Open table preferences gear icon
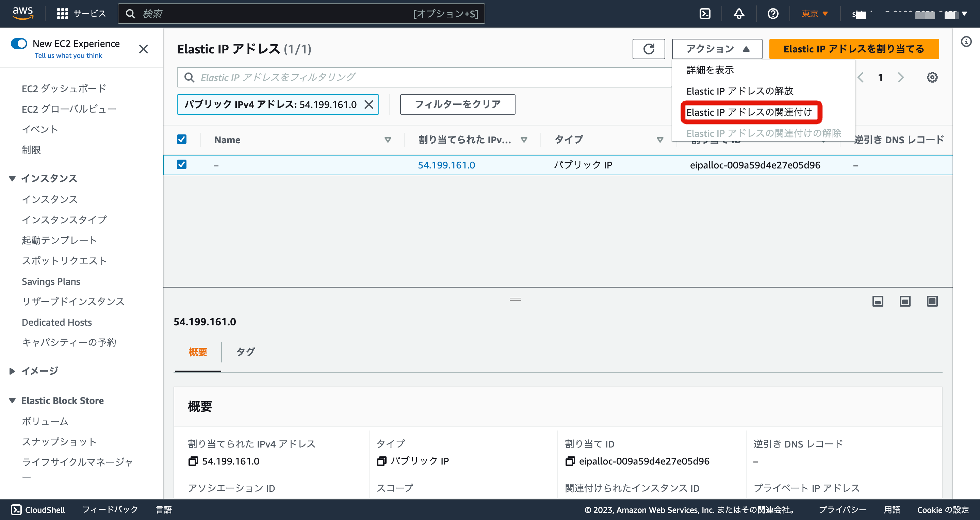 (x=932, y=78)
